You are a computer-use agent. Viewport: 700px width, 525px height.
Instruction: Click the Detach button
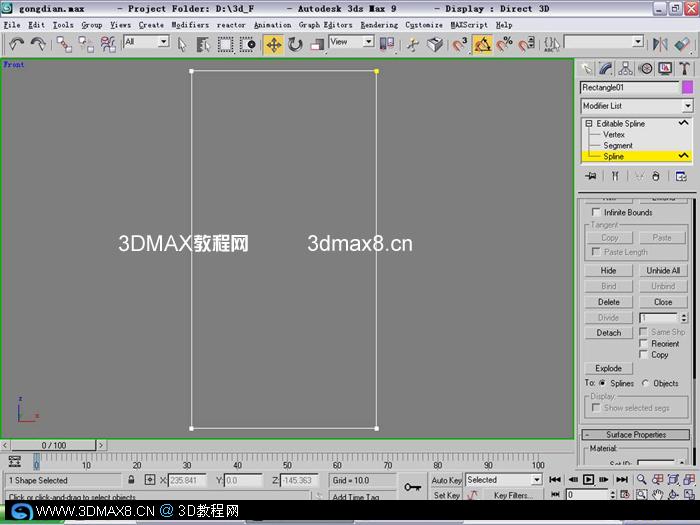pyautogui.click(x=608, y=333)
